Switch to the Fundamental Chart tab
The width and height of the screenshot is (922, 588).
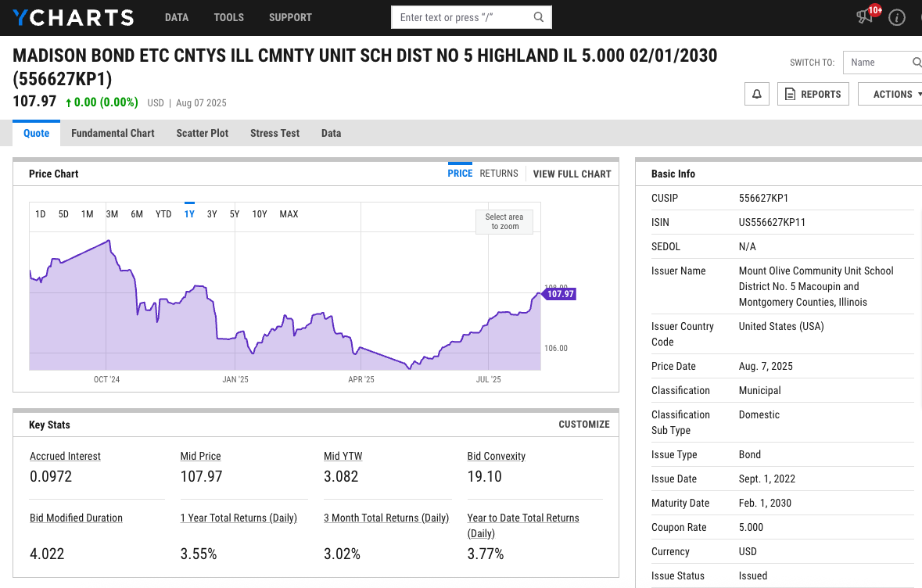click(x=113, y=133)
